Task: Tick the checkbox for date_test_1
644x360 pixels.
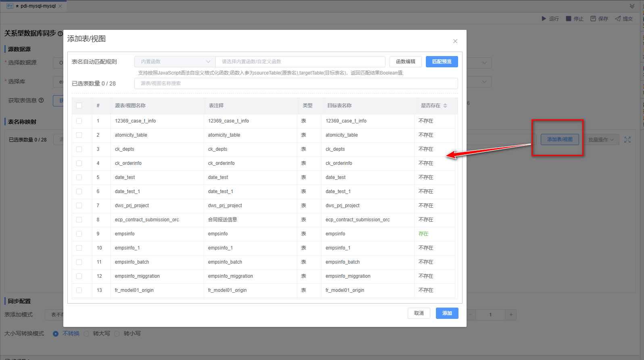Action: coord(79,191)
